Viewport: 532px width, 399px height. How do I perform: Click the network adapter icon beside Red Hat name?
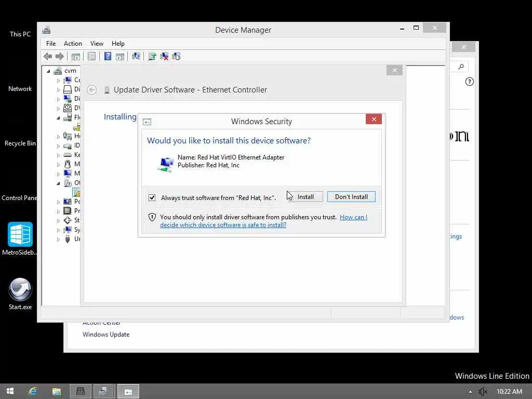[166, 165]
